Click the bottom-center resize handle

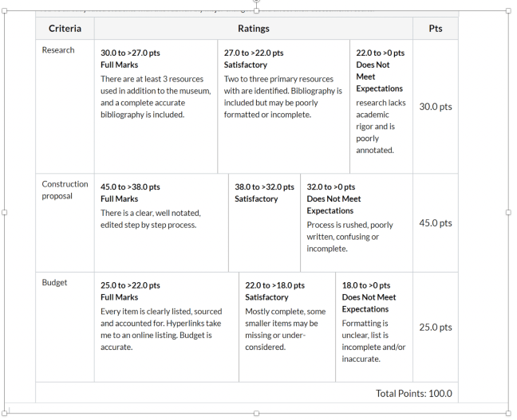(256, 414)
